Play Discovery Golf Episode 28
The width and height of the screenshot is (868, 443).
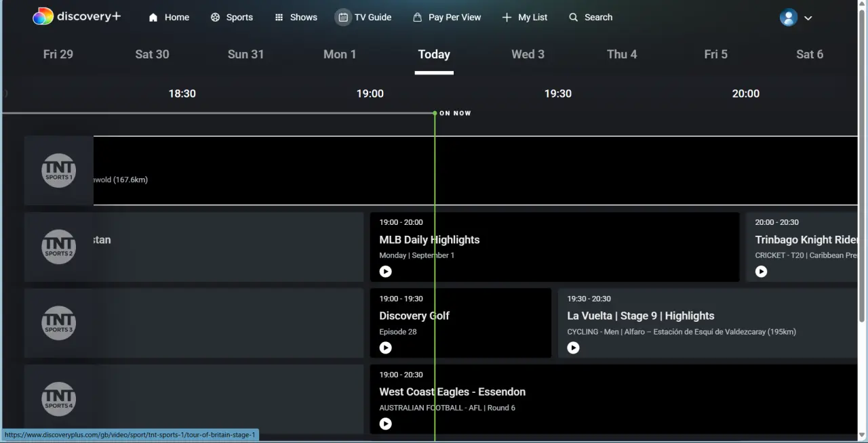point(386,347)
